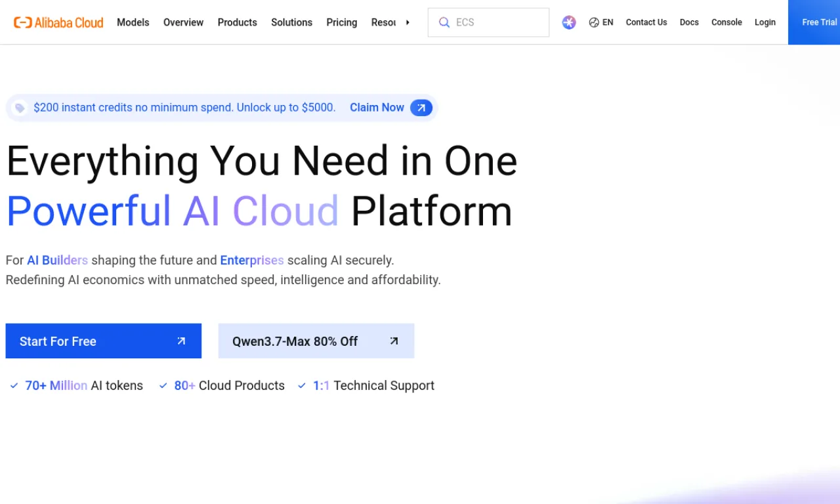Click arrow icon on Qwen3.7-Max button

(x=394, y=341)
